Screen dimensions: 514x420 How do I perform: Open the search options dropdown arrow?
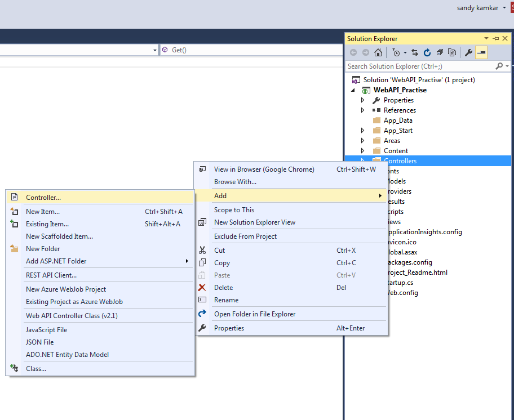(x=507, y=66)
